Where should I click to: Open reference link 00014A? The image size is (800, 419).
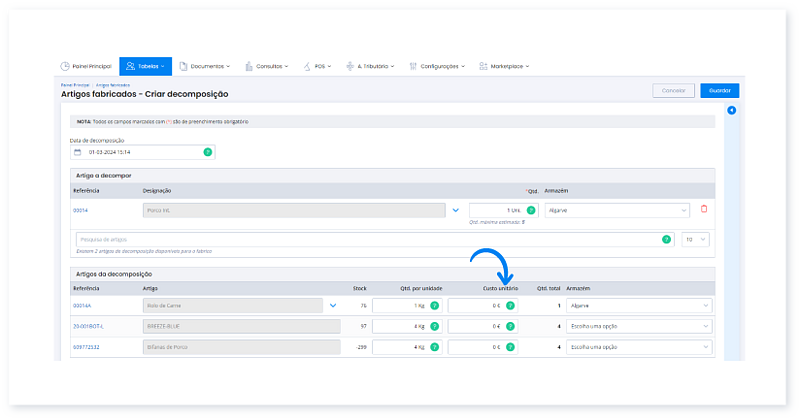(82, 305)
